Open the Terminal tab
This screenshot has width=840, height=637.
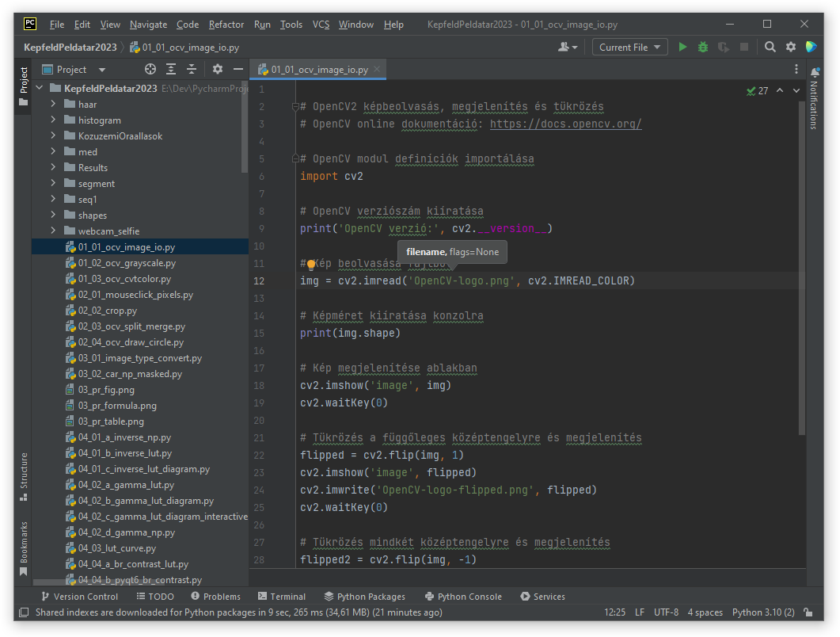click(x=281, y=597)
